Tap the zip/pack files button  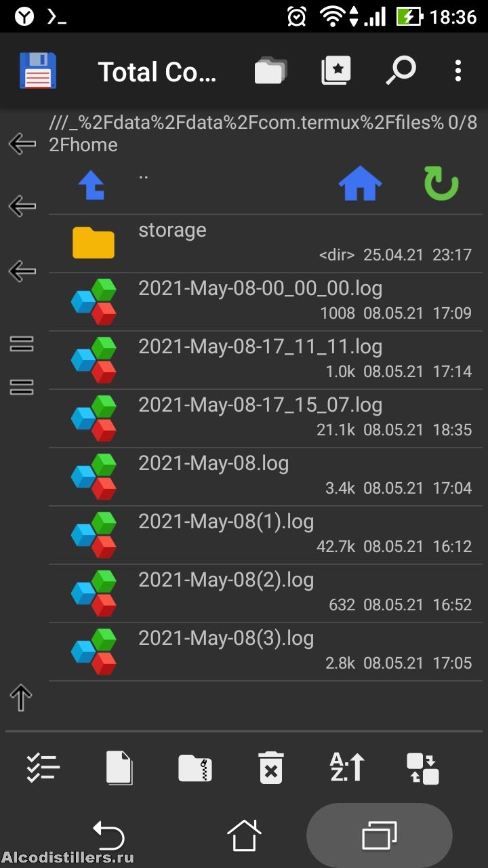pyautogui.click(x=195, y=768)
